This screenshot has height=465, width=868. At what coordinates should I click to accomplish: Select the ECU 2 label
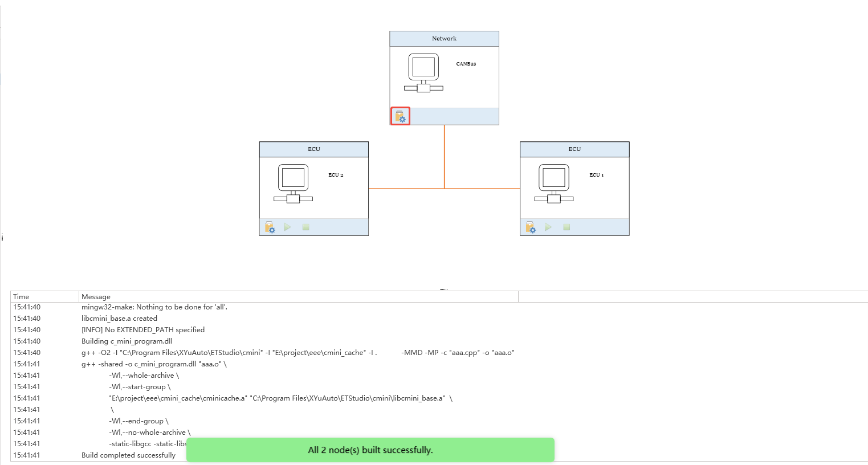(336, 175)
